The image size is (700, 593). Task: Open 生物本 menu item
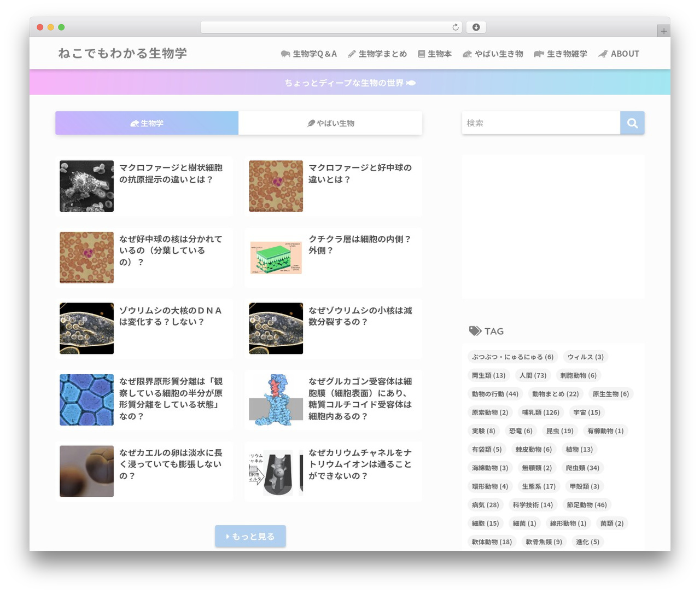[435, 54]
